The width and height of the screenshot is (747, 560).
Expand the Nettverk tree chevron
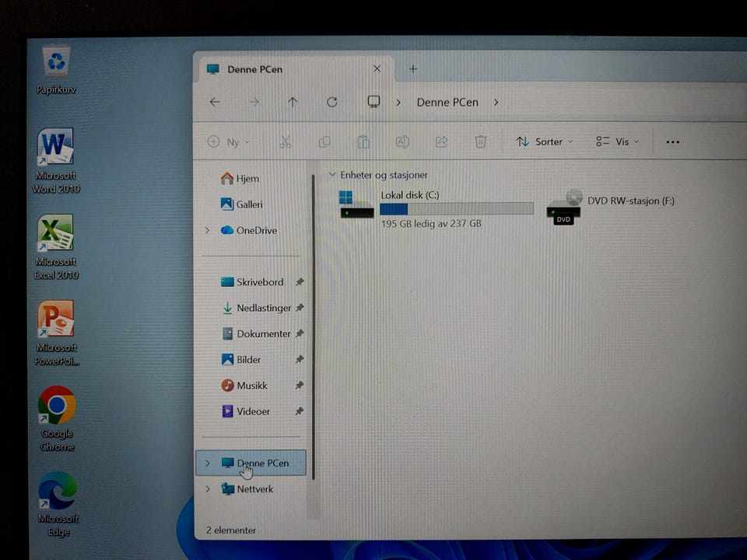pos(208,489)
